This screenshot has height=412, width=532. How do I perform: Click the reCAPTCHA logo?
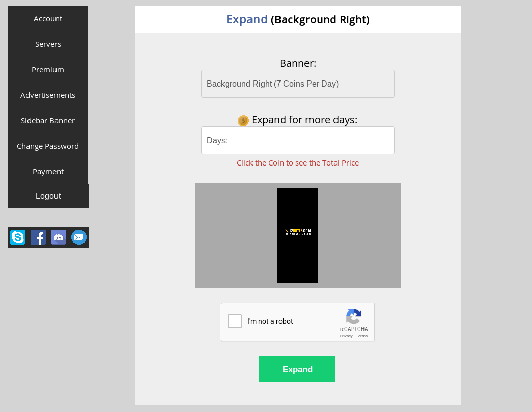353,316
